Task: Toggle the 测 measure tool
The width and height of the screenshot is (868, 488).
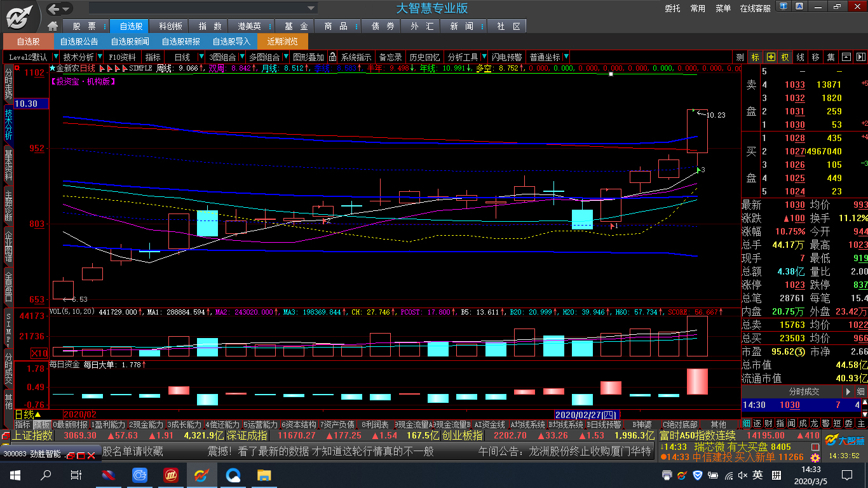Action: 740,57
